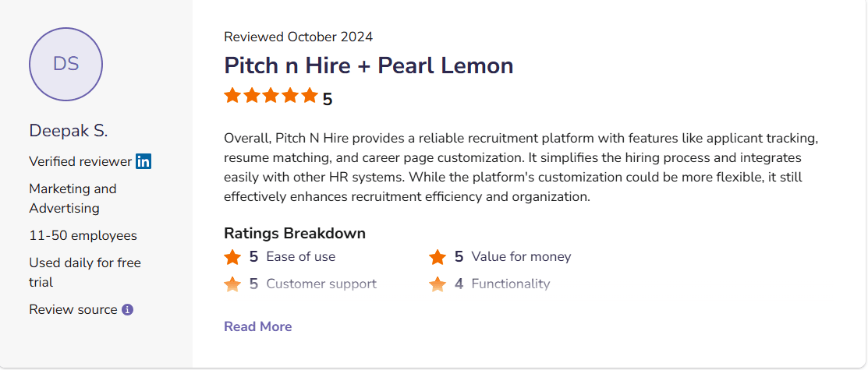The height and width of the screenshot is (370, 868).
Task: Click the Reviewed October 2024 date
Action: [x=298, y=37]
